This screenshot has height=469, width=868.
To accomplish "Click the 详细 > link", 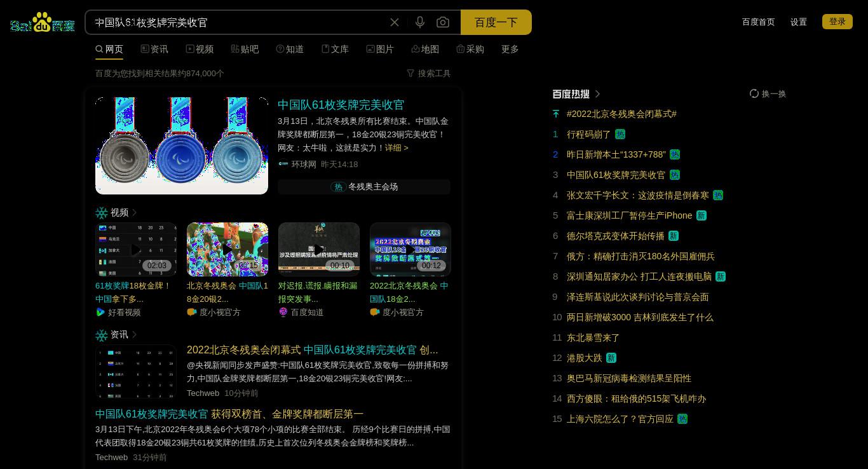I will coord(397,147).
